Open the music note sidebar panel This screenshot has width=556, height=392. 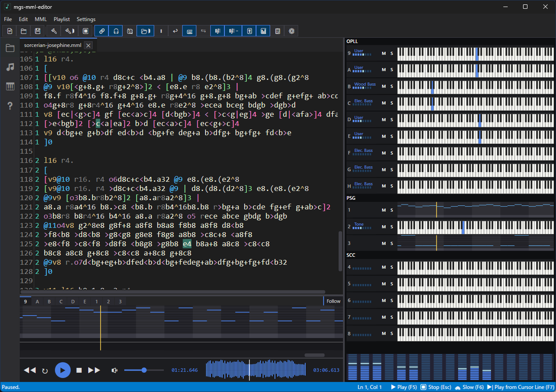[10, 67]
